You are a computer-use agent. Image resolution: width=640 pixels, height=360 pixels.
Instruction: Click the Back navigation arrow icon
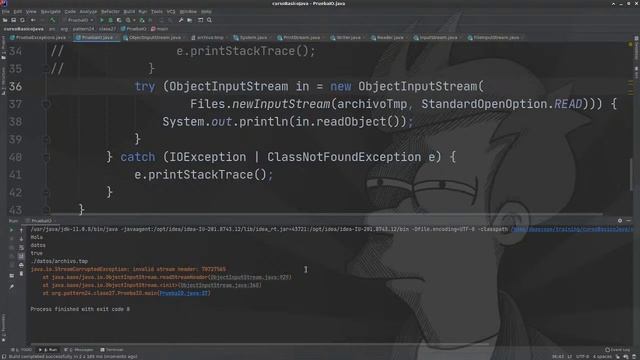[x=33, y=20]
